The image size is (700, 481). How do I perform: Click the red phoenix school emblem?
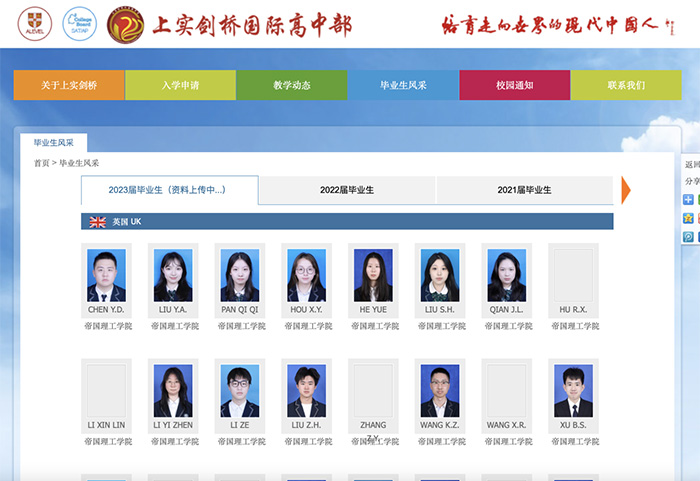[125, 25]
